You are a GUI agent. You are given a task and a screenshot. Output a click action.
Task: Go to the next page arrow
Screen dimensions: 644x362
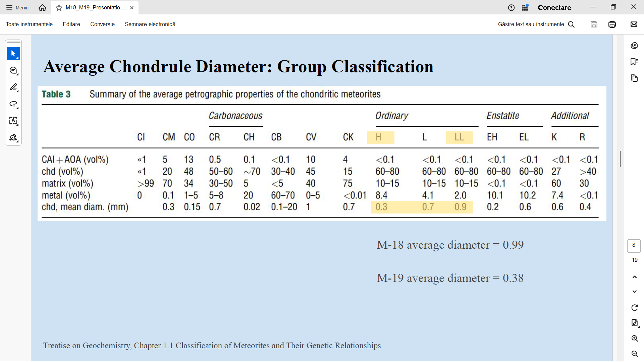click(x=634, y=292)
